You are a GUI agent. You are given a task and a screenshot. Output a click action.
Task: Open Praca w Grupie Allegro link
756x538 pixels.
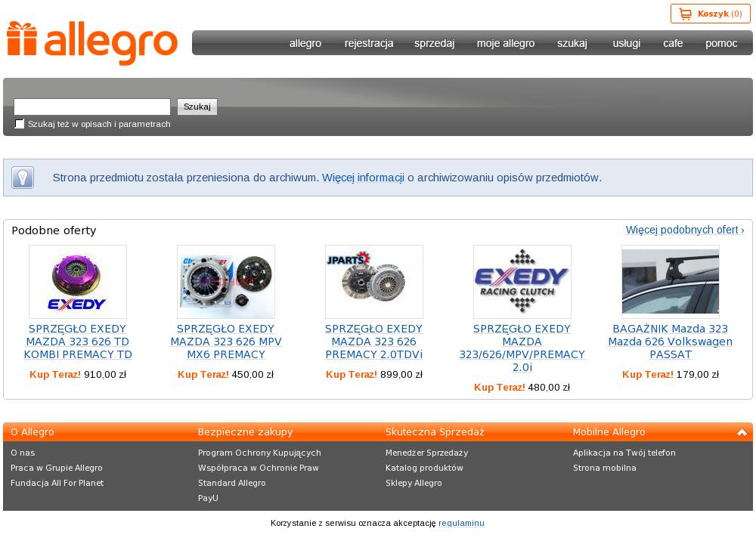click(x=57, y=468)
